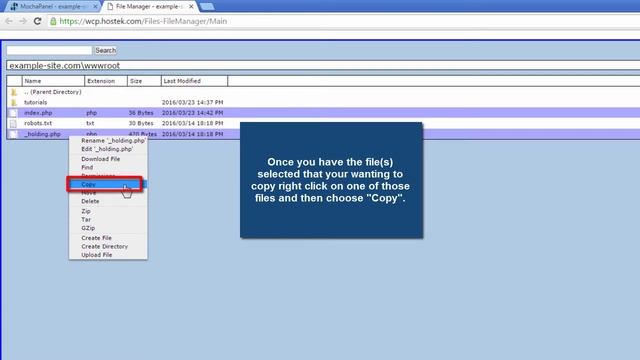Viewport: 640px width, 360px height.
Task: Click the _holding.php file icon
Action: [13, 134]
